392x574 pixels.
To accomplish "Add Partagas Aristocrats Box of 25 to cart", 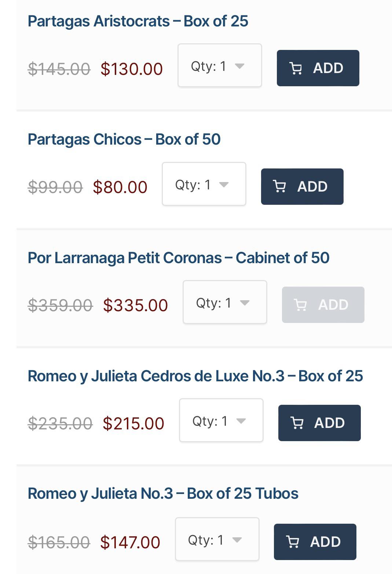I will 318,68.
